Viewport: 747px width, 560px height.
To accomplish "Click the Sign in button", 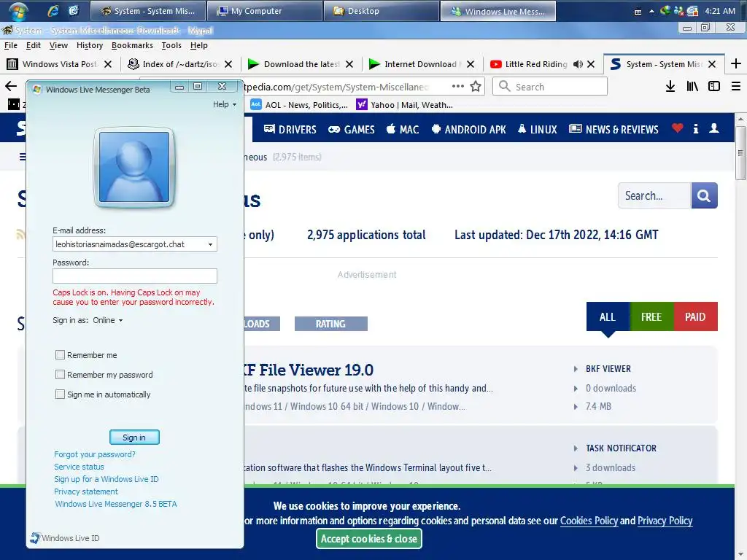I will click(134, 437).
